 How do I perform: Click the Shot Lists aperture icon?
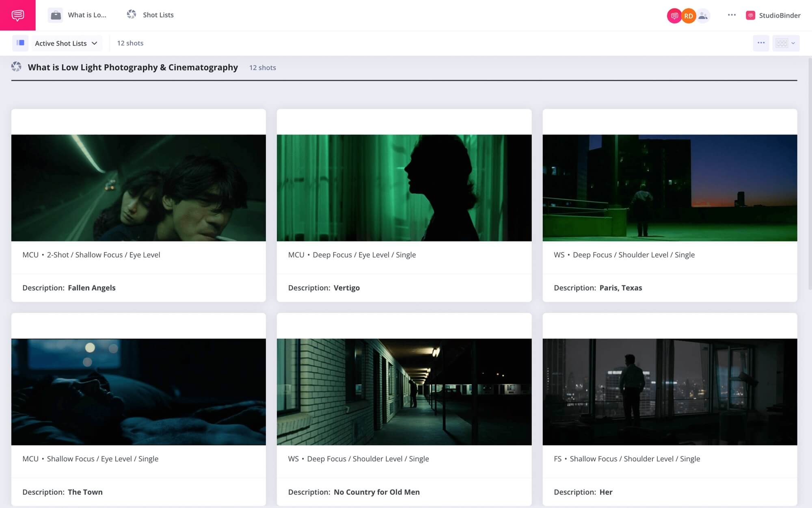pyautogui.click(x=131, y=15)
